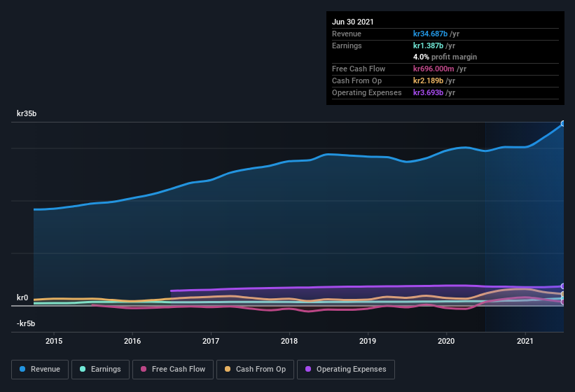Click the 2018 x-axis label
This screenshot has height=392, width=575.
tap(289, 341)
